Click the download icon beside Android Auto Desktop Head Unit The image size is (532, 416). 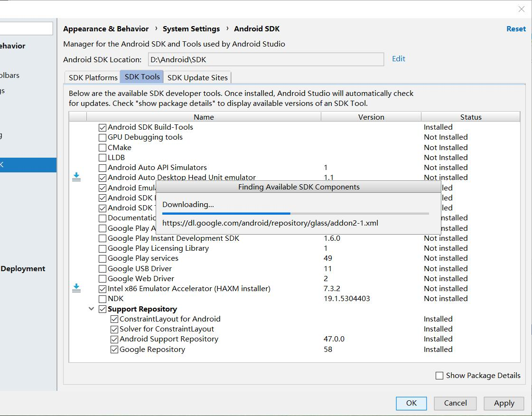pos(76,177)
